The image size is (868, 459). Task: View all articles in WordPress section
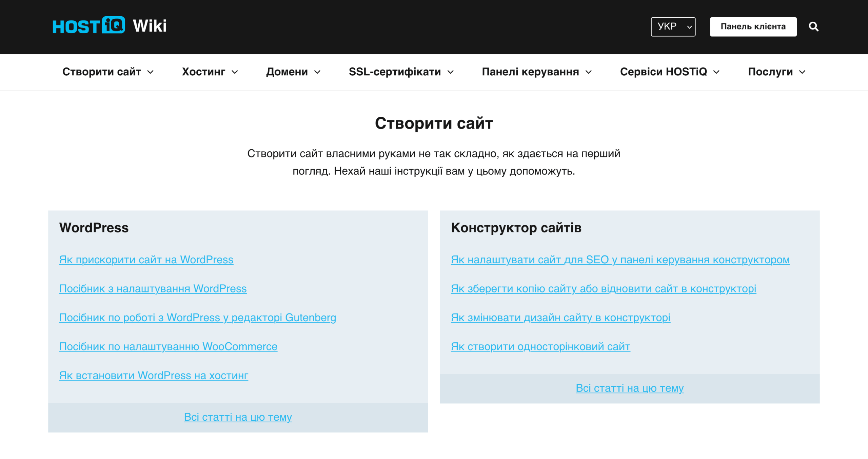(238, 417)
